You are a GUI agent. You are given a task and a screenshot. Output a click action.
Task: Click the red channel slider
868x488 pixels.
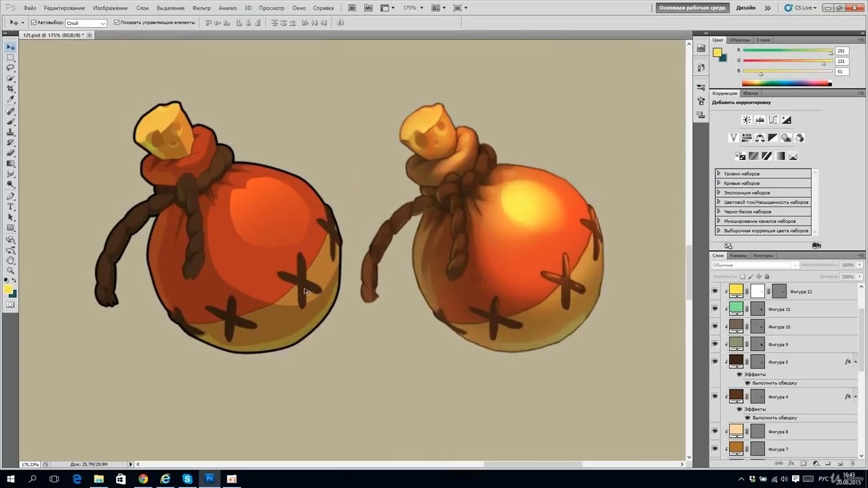click(787, 51)
